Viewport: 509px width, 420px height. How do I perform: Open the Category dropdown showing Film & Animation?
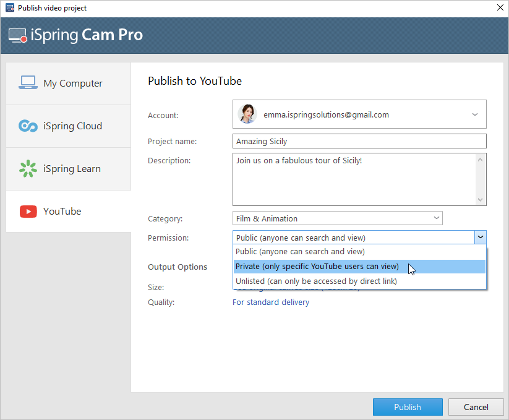pos(337,218)
